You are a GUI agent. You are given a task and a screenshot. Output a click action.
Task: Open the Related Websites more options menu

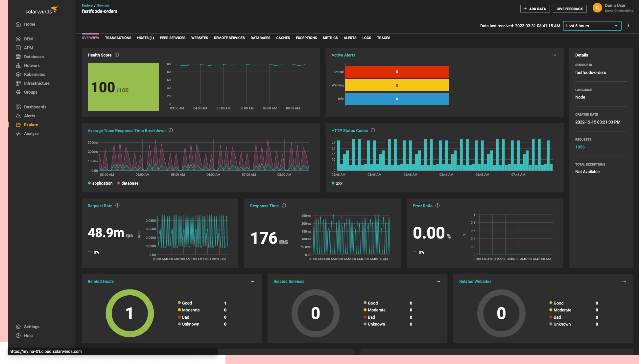coord(624,282)
